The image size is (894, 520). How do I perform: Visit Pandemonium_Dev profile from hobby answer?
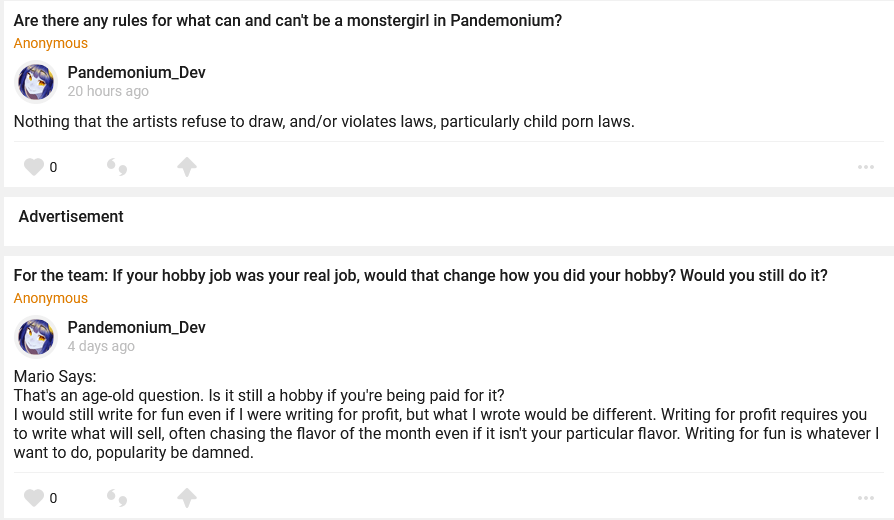point(136,327)
